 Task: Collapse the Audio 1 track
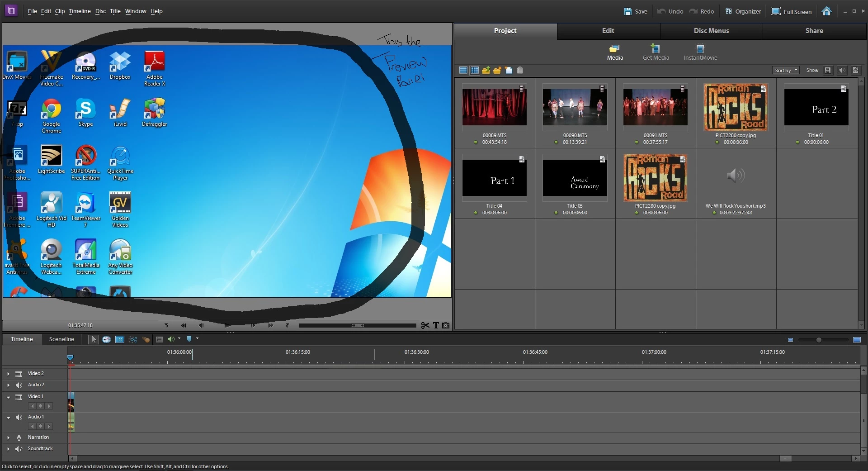8,418
